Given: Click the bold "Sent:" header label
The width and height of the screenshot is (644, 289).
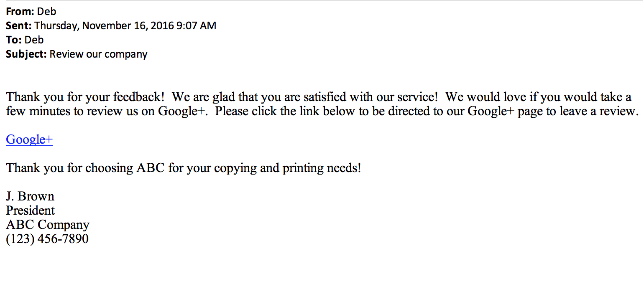Looking at the screenshot, I should point(19,25).
